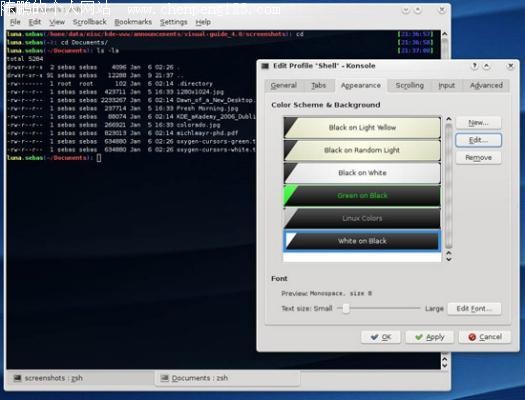This screenshot has width=525, height=400.
Task: Click the Cancel button
Action: click(485, 337)
